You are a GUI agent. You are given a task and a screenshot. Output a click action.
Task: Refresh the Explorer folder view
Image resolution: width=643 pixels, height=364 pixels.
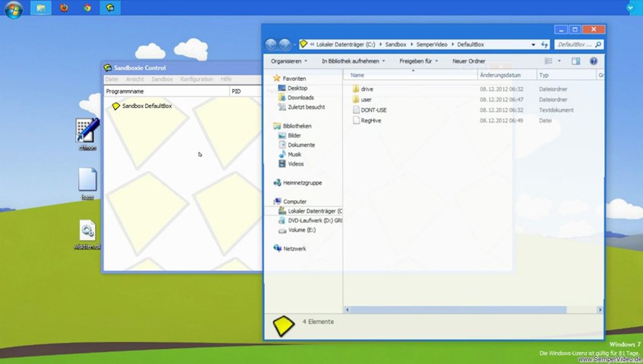[544, 44]
